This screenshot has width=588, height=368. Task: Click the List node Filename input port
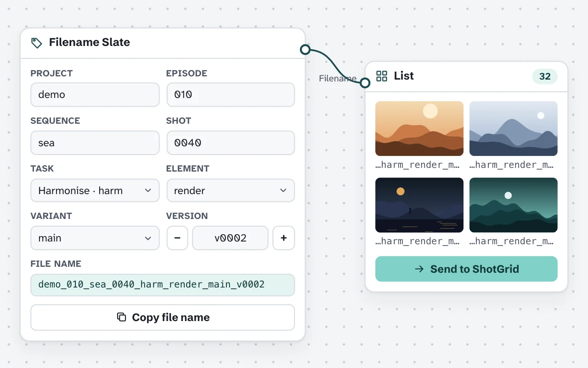365,83
